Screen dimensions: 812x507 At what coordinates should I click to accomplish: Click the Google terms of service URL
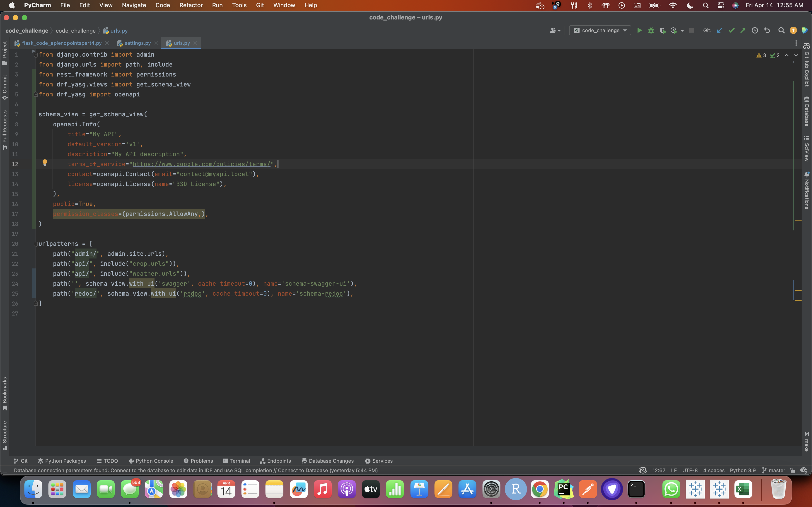click(201, 164)
